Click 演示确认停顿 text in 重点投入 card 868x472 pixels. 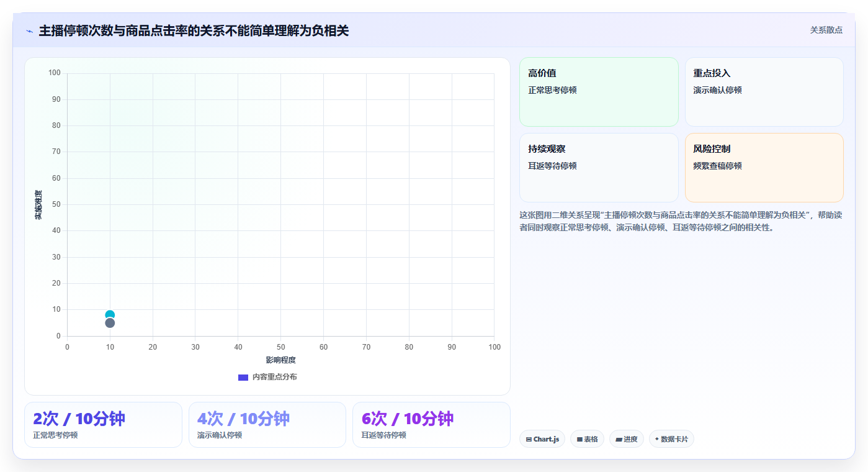pos(718,90)
